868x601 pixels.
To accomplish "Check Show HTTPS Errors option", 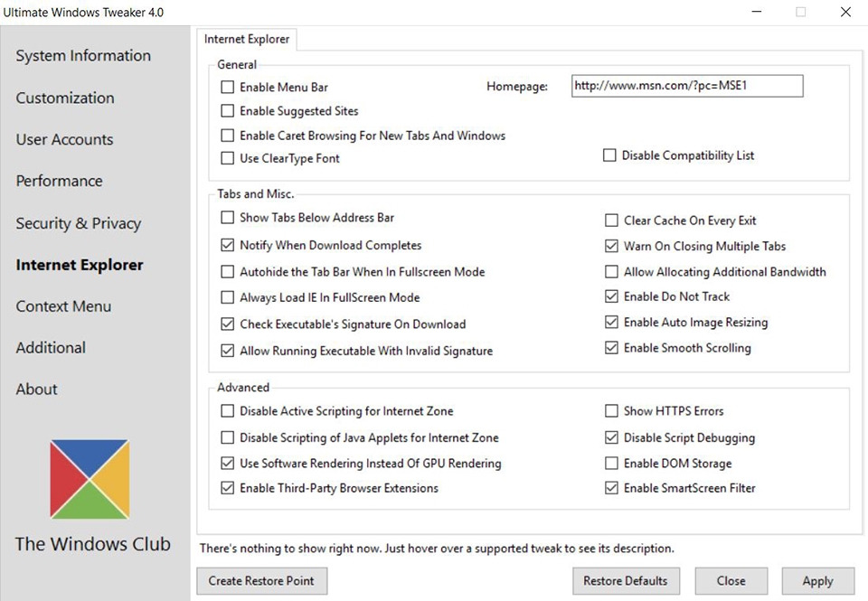I will click(611, 411).
